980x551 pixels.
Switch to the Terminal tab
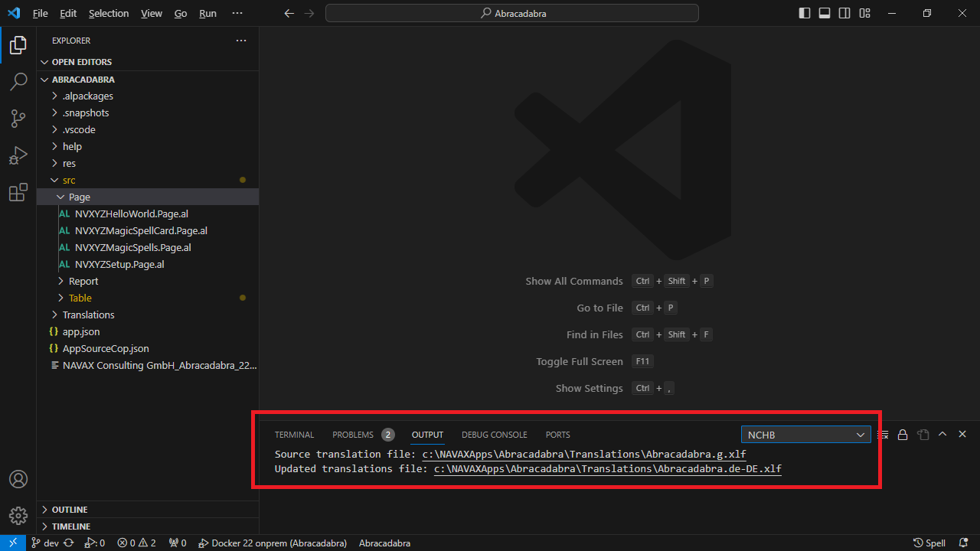(x=295, y=435)
